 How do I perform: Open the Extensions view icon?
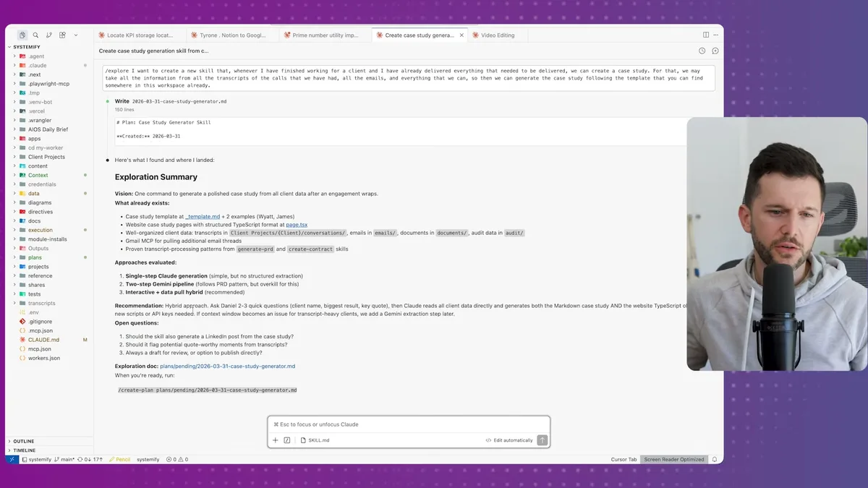(62, 35)
